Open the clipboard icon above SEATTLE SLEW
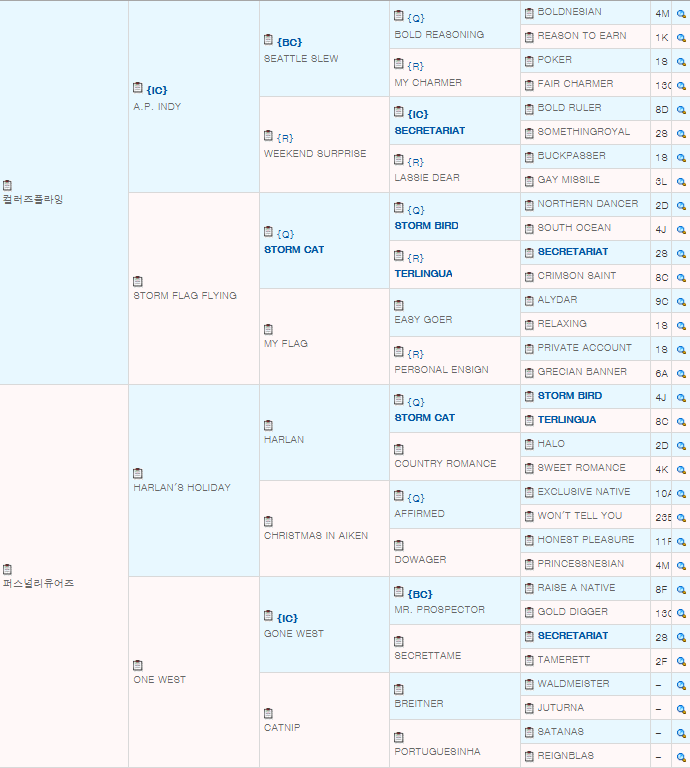 (x=268, y=39)
